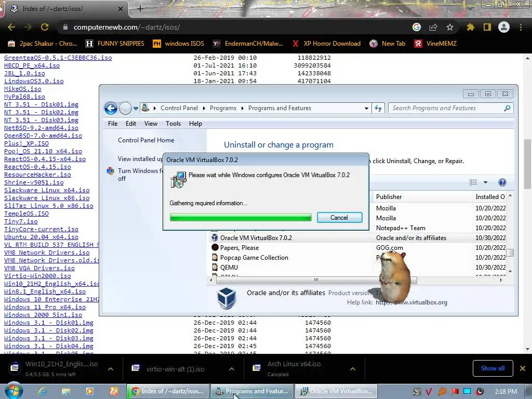532x399 pixels.
Task: Cancel the VirtualBox configuration dialog
Action: pos(339,218)
